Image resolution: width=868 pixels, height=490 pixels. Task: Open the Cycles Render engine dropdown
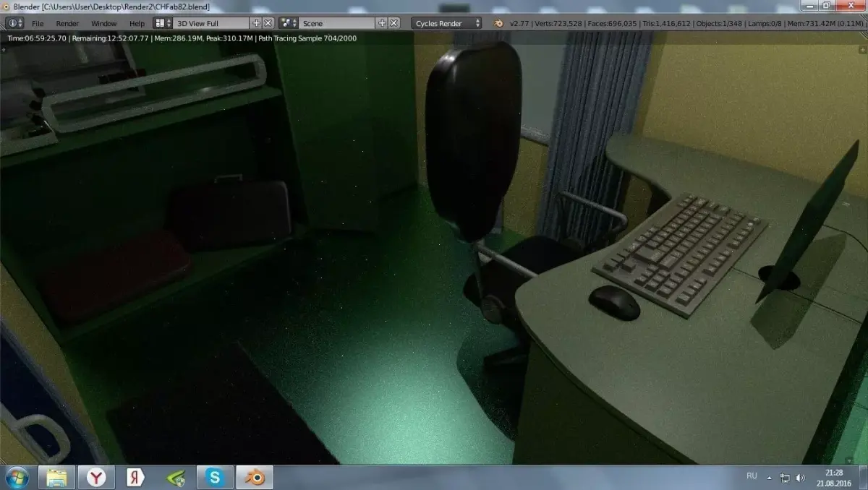447,23
